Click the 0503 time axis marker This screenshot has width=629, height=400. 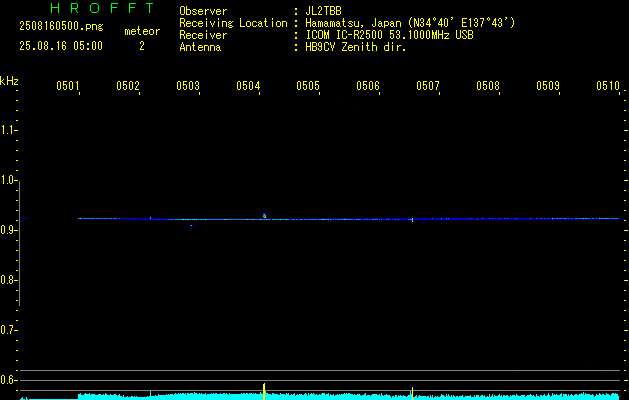point(187,86)
